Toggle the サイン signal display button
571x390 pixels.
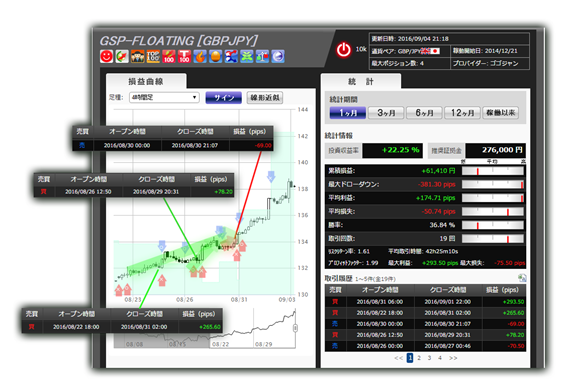point(224,98)
